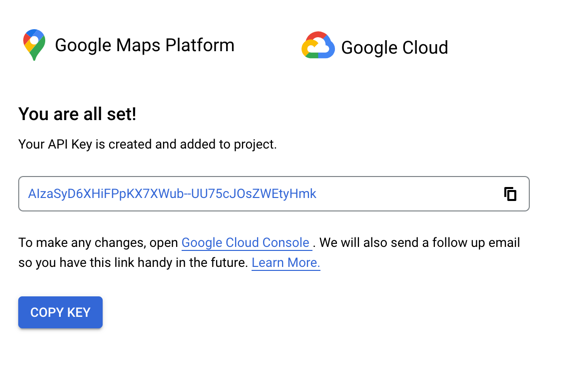Screen dimensions: 585x381
Task: Follow the Learn More link
Action: [286, 263]
